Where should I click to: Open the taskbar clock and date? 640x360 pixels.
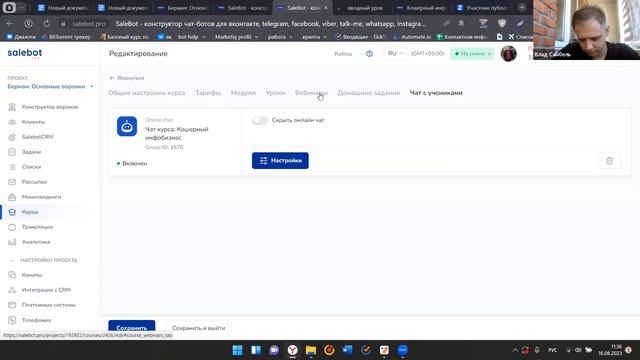click(610, 350)
